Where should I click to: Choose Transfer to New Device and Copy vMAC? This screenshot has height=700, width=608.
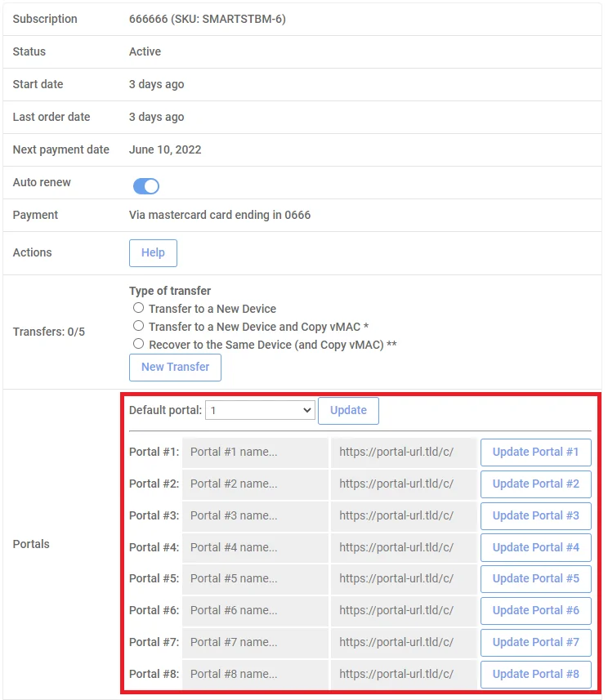[x=138, y=326]
